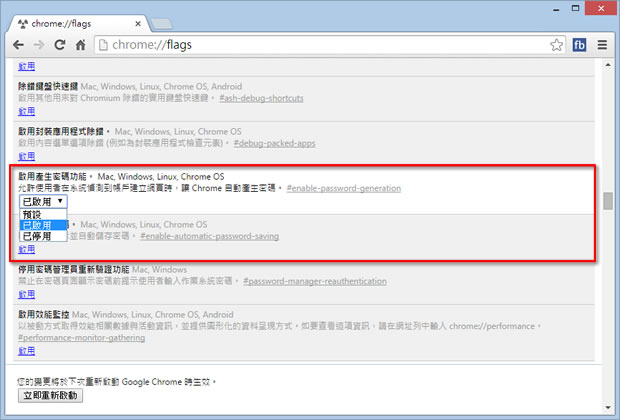Open the #ash-debug-shortcuts link

[x=261, y=98]
